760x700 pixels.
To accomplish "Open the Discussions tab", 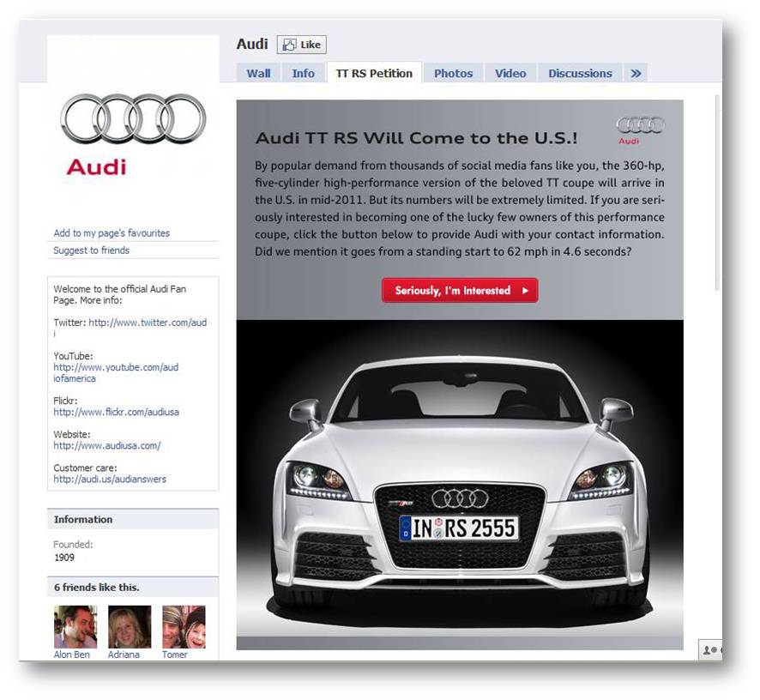I will click(580, 73).
